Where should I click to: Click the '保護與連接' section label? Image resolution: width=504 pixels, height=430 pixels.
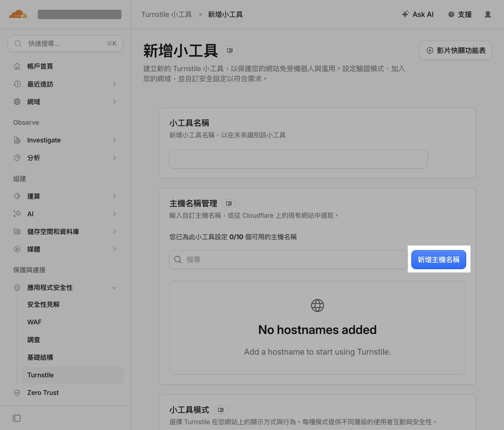[x=29, y=270]
